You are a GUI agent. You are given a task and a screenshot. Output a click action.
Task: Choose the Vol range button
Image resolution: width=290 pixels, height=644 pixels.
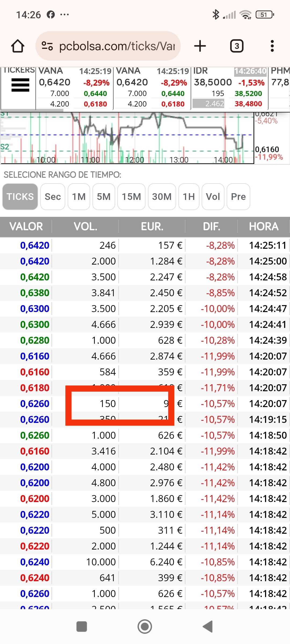[x=213, y=197]
